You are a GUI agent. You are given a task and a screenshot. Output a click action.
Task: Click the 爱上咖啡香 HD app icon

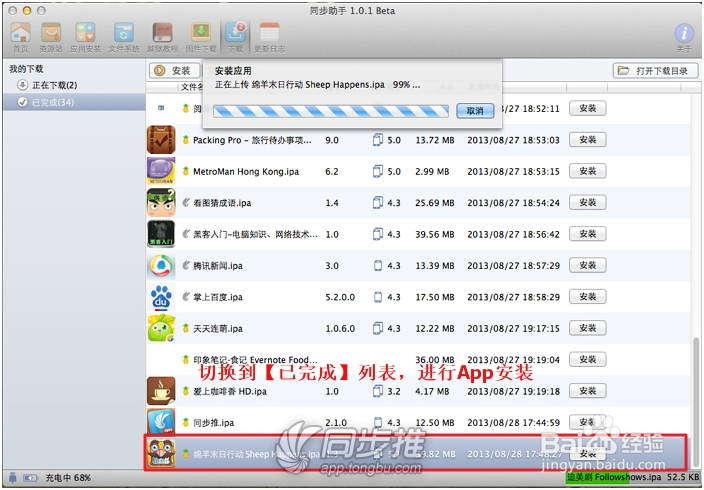(161, 391)
